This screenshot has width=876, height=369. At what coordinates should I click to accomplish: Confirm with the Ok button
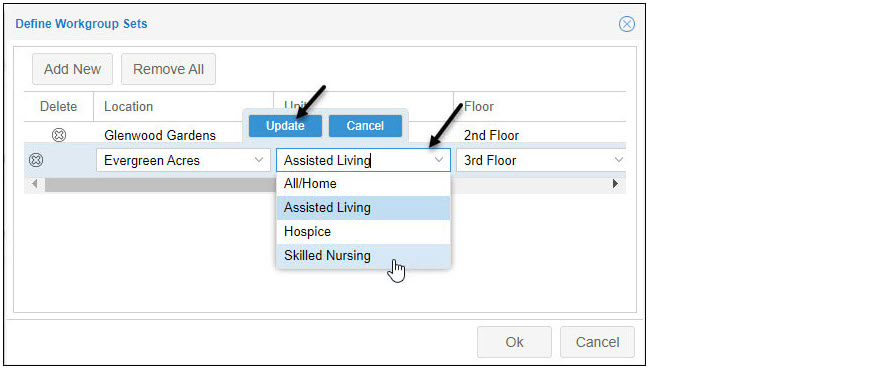[x=514, y=342]
